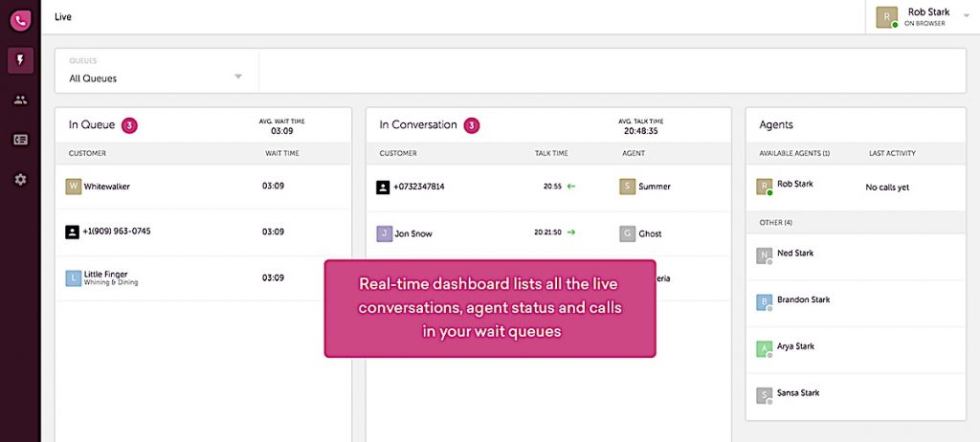The height and width of the screenshot is (442, 980).
Task: Open the team members sidebar icon
Action: 20,99
